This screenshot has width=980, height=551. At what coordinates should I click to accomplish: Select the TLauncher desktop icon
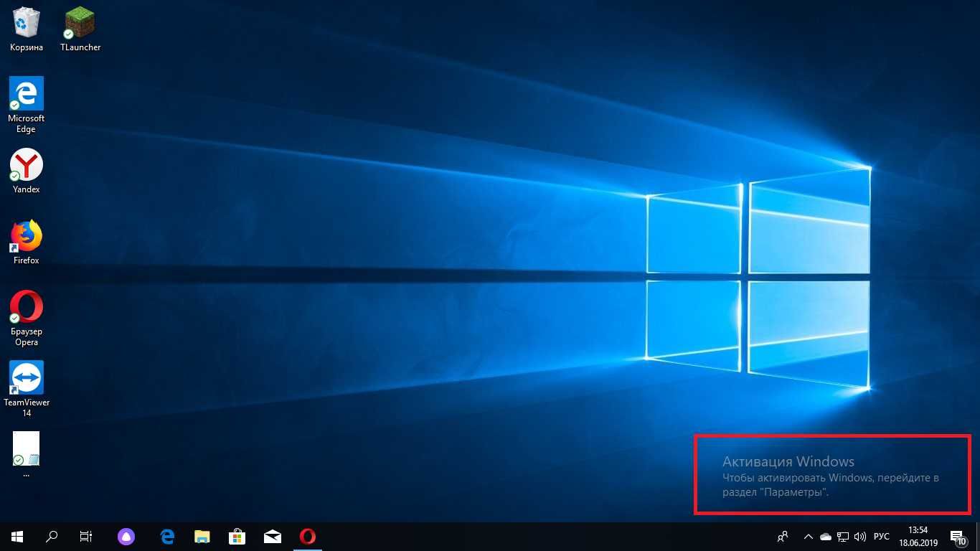pos(80,29)
